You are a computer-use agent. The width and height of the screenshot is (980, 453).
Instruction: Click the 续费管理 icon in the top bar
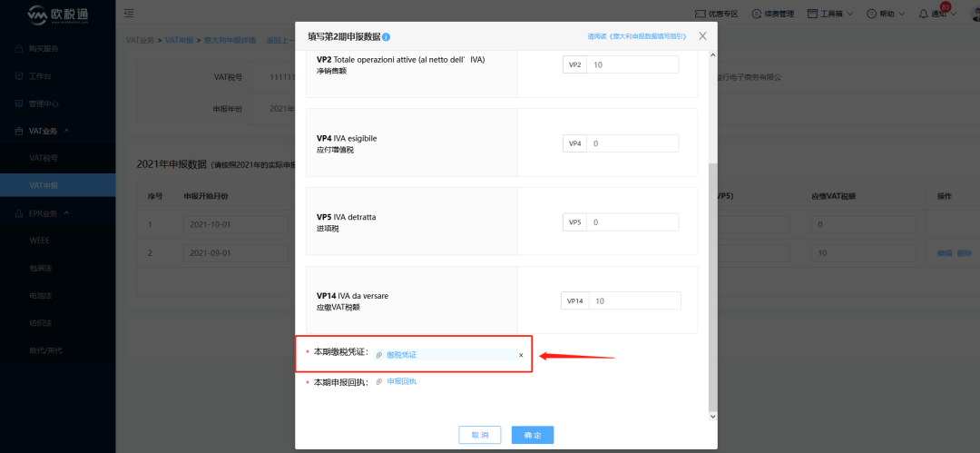tap(756, 15)
